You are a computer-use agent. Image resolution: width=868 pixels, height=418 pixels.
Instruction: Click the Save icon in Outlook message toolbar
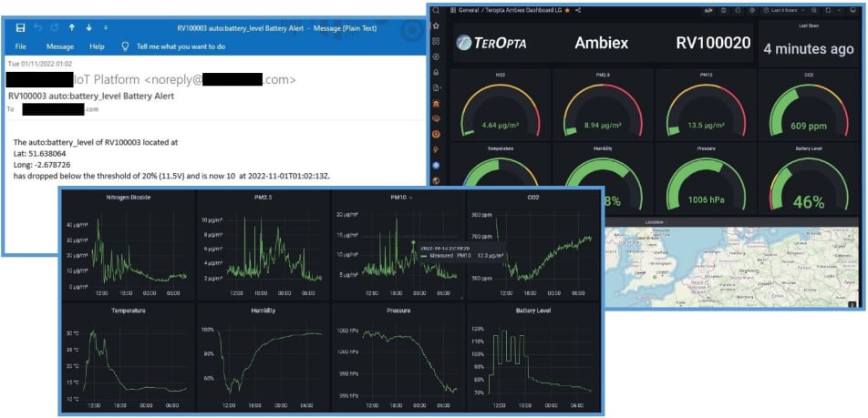20,27
